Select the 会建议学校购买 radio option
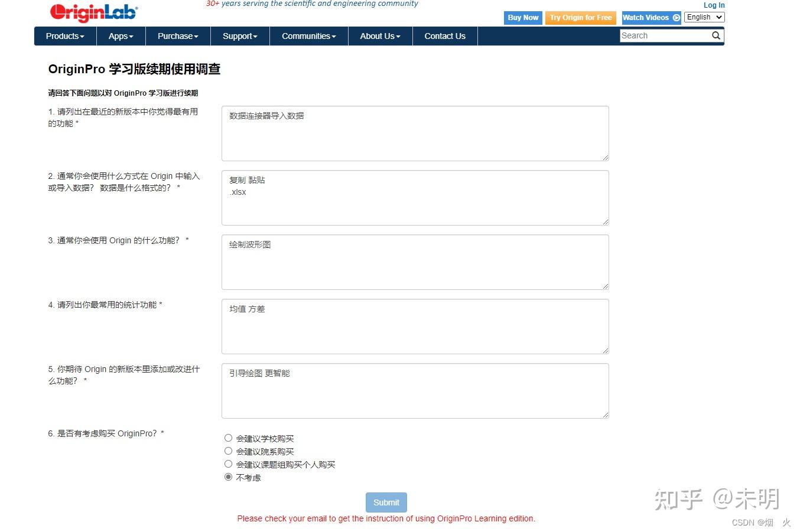 [x=228, y=438]
